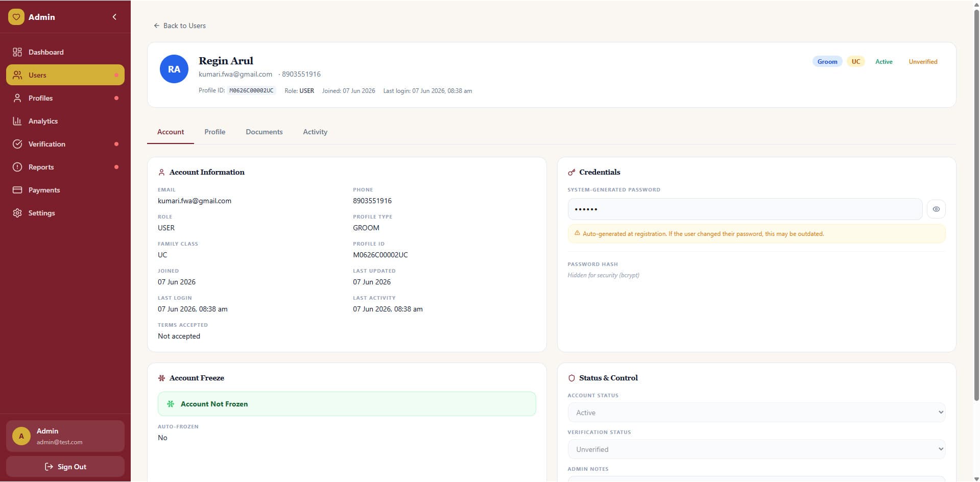Viewport: 980px width, 482px height.
Task: Click the Not accepted terms value
Action: 179,336
